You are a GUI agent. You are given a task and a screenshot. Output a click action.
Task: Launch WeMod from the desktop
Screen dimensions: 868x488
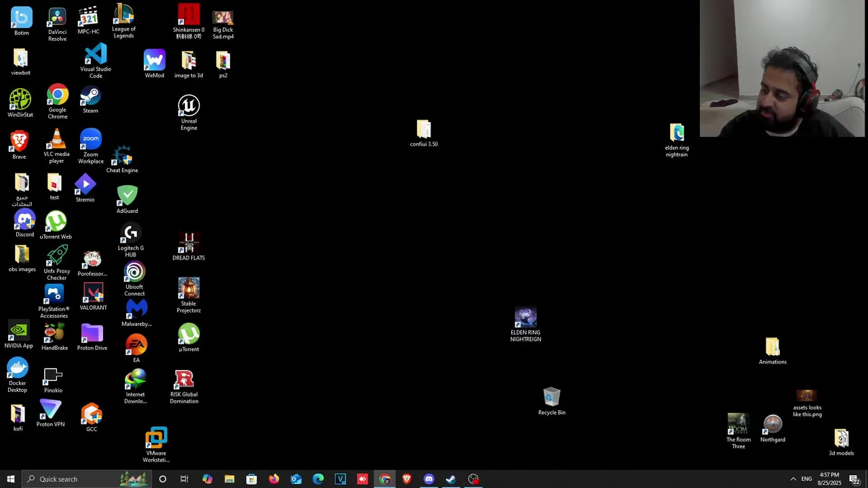pos(154,64)
